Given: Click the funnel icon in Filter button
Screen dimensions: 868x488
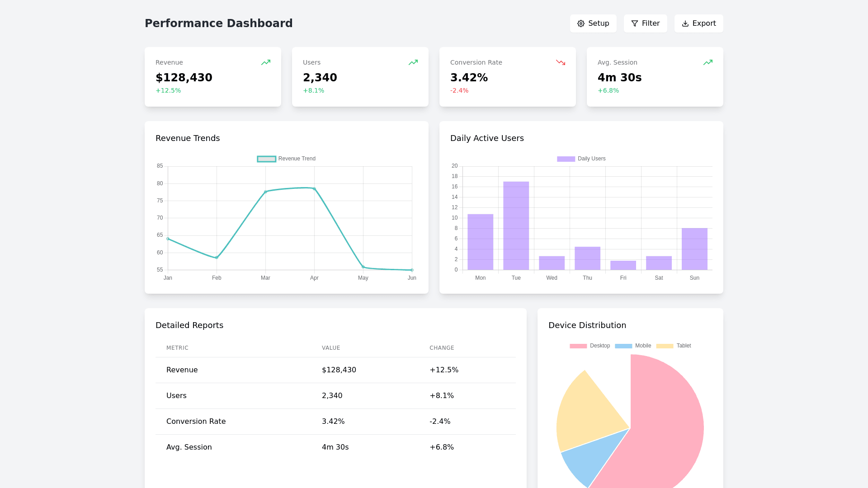Looking at the screenshot, I should pyautogui.click(x=635, y=23).
